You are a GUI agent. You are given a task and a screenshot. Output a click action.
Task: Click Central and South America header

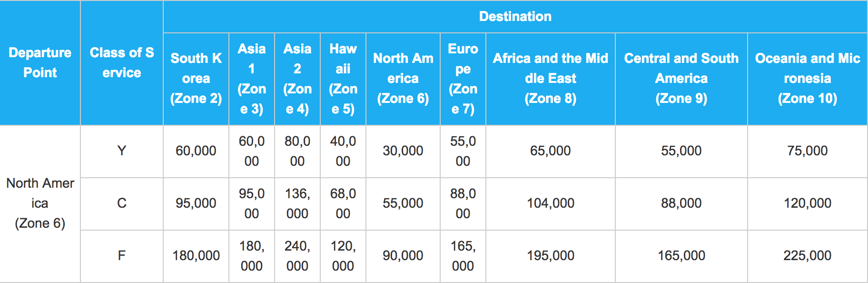point(681,79)
